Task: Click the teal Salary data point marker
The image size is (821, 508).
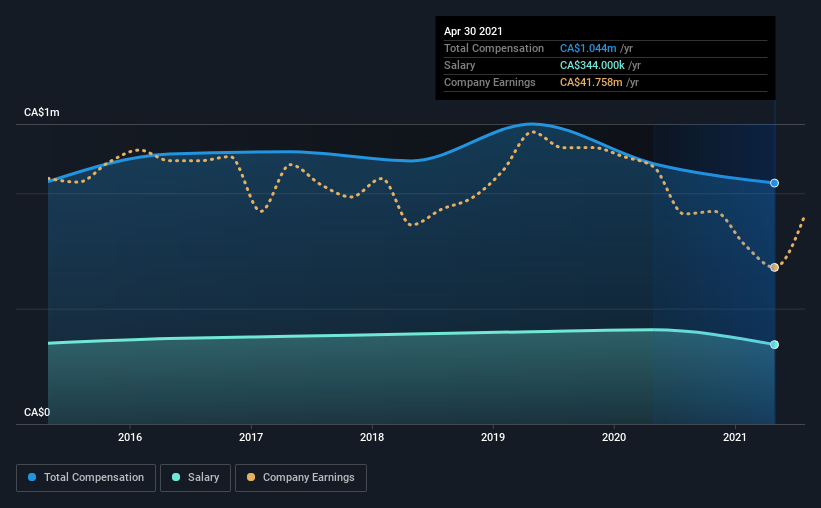Action: pos(774,345)
